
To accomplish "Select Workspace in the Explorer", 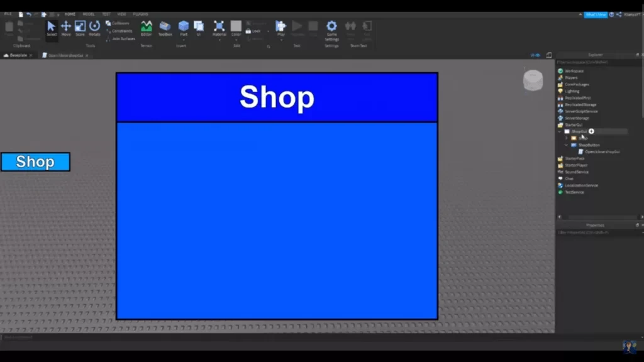I will pyautogui.click(x=574, y=71).
